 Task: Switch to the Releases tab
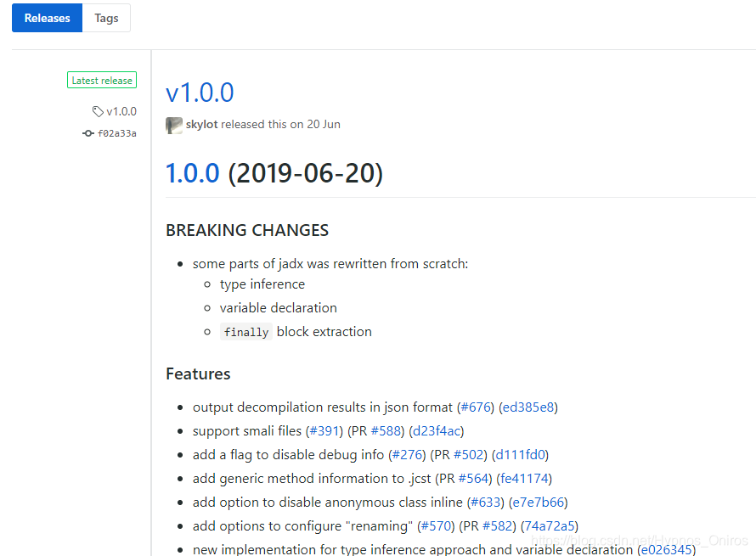point(48,18)
